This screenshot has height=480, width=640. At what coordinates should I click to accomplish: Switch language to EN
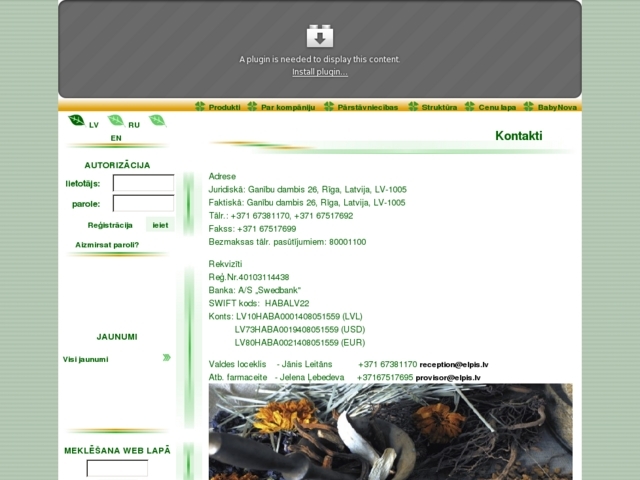point(116,138)
